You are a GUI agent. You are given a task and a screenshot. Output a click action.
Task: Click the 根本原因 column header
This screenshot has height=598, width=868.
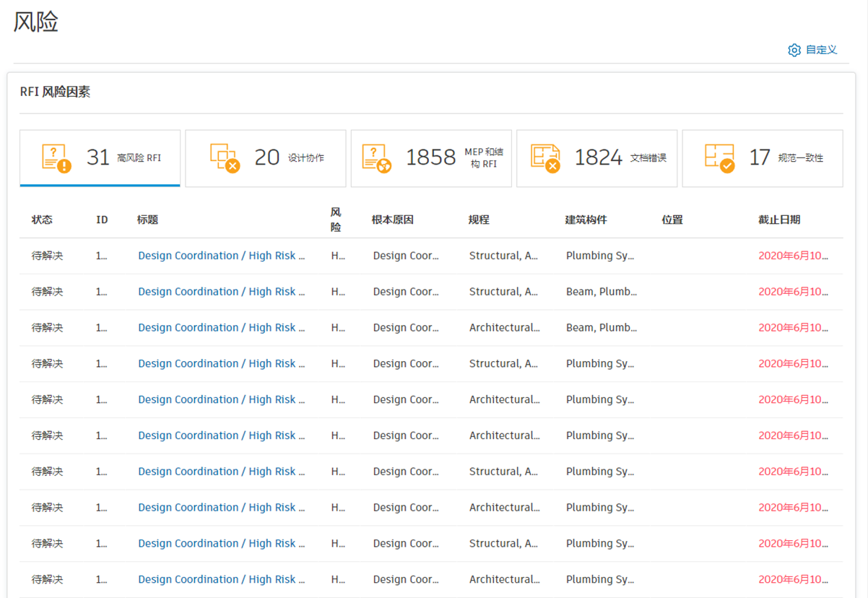(393, 220)
